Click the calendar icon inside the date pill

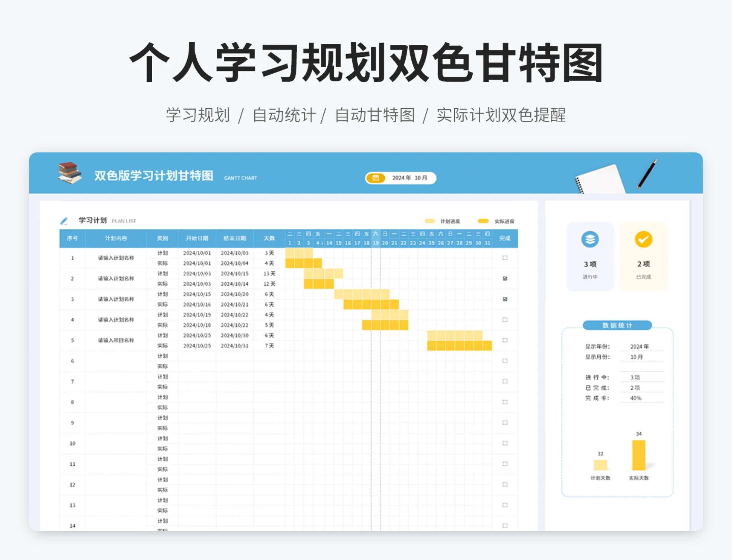pos(376,178)
